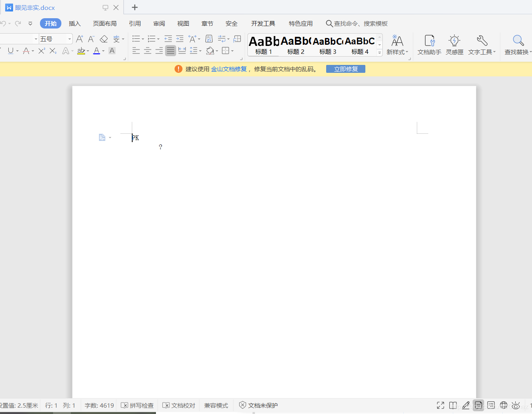This screenshot has height=414, width=532.
Task: Apply bulleted list formatting
Action: pyautogui.click(x=136, y=39)
